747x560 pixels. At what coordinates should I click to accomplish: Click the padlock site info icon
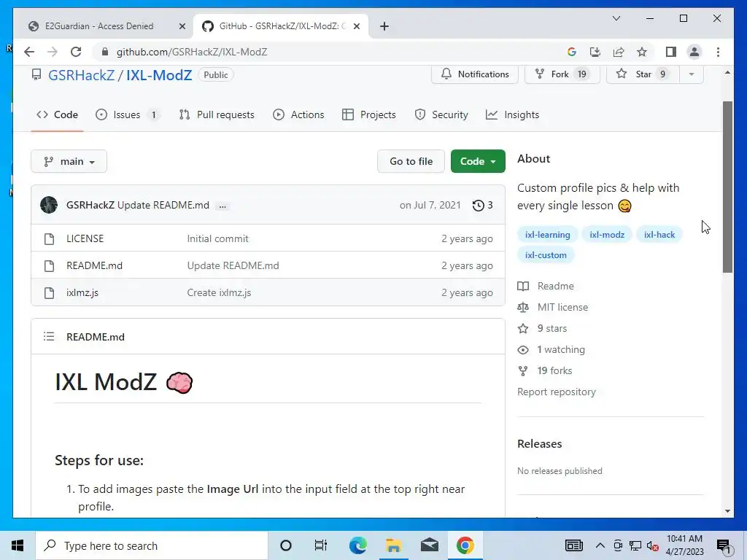click(x=105, y=52)
